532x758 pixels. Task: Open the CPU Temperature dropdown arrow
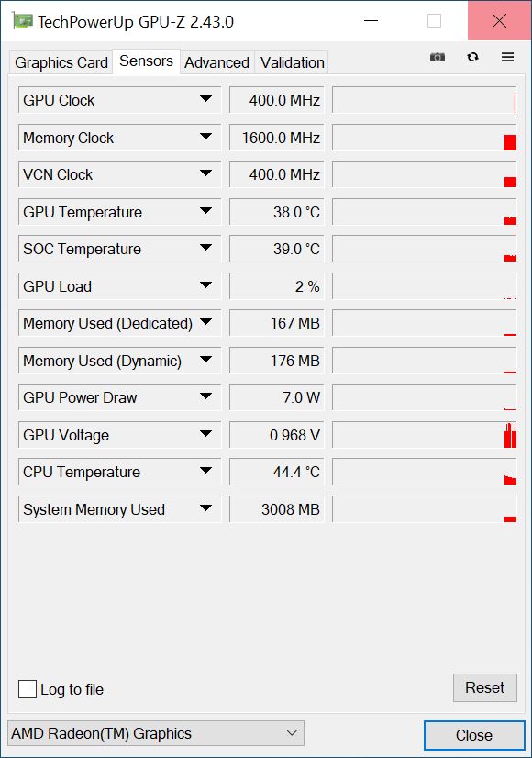[x=205, y=471]
